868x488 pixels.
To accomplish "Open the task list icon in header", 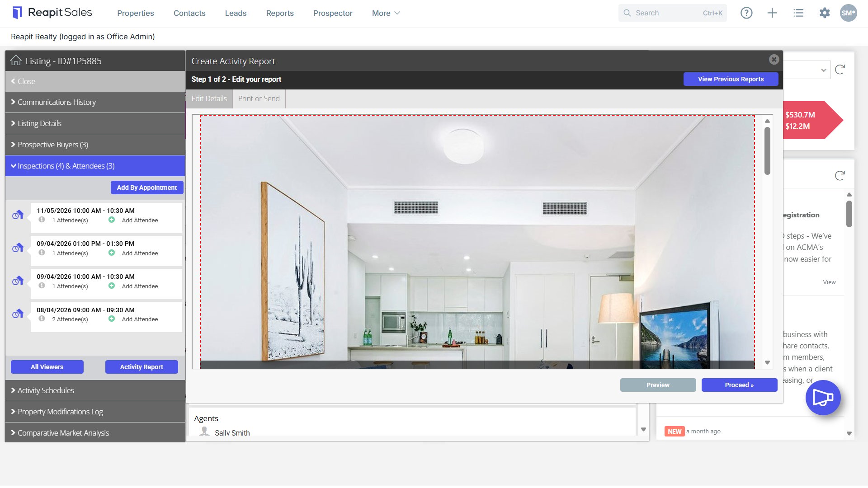I will click(798, 13).
